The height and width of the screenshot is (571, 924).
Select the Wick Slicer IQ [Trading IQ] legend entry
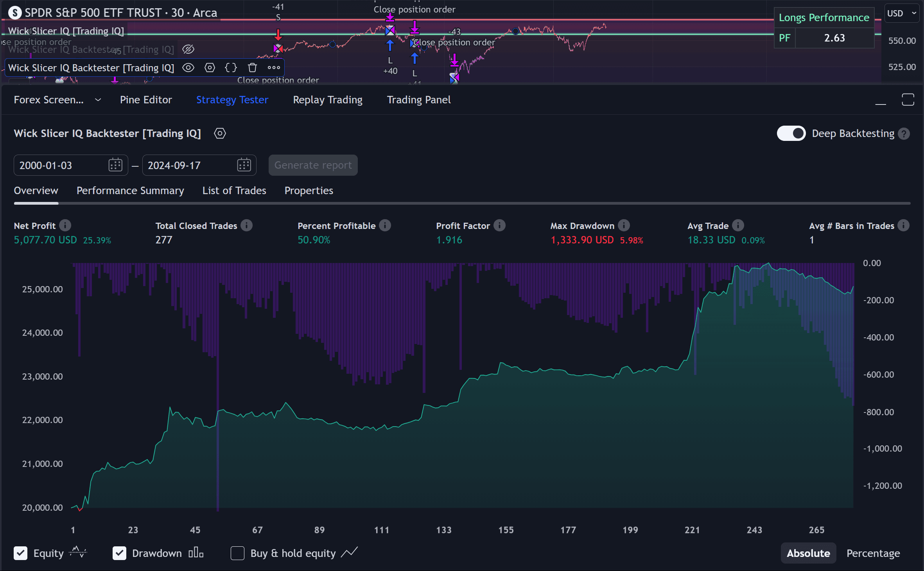[66, 31]
